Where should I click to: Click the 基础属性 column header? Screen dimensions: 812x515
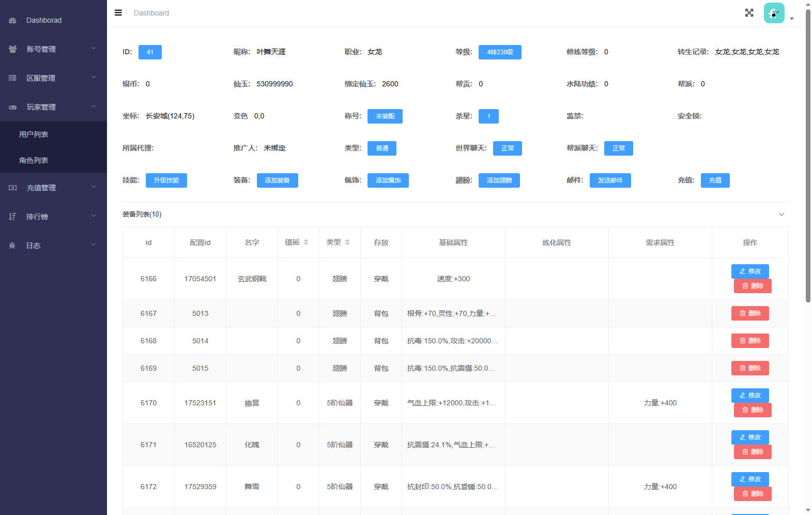453,243
